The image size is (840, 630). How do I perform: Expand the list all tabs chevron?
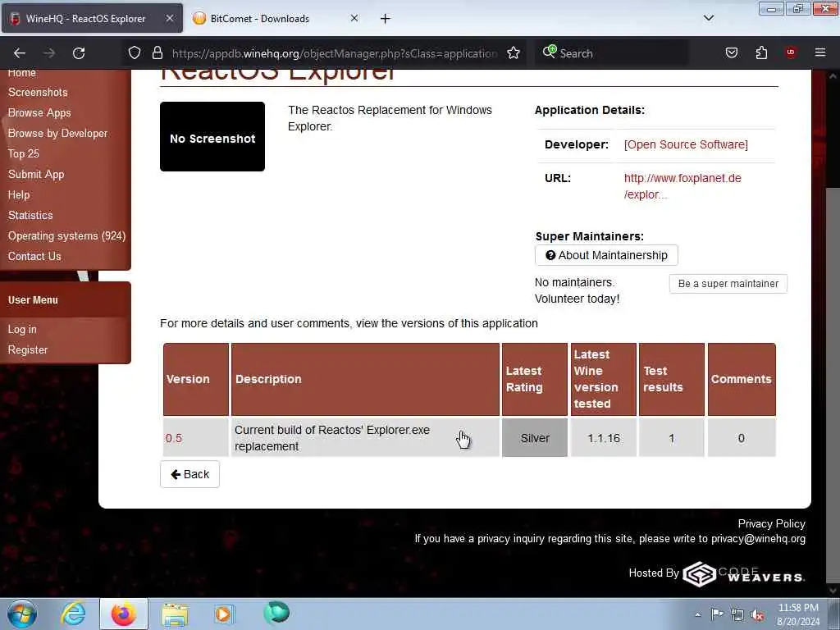(x=709, y=18)
